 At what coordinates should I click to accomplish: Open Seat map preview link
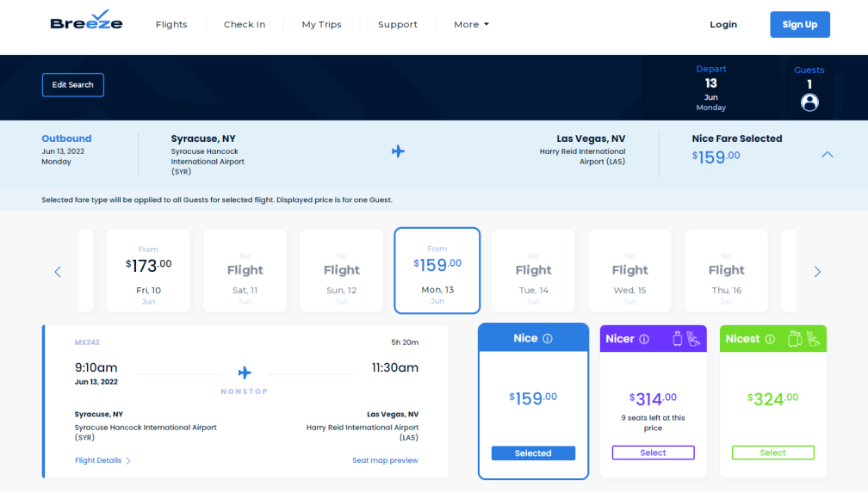[x=385, y=460]
